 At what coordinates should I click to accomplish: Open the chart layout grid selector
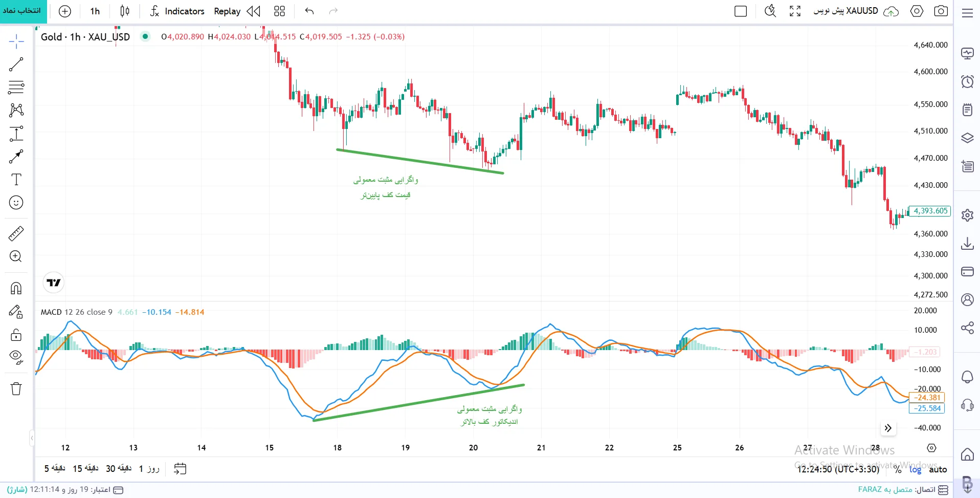click(279, 11)
